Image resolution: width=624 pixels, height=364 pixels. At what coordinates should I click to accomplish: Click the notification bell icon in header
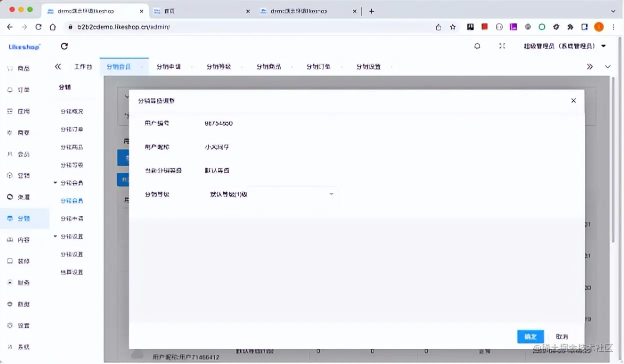pyautogui.click(x=477, y=46)
